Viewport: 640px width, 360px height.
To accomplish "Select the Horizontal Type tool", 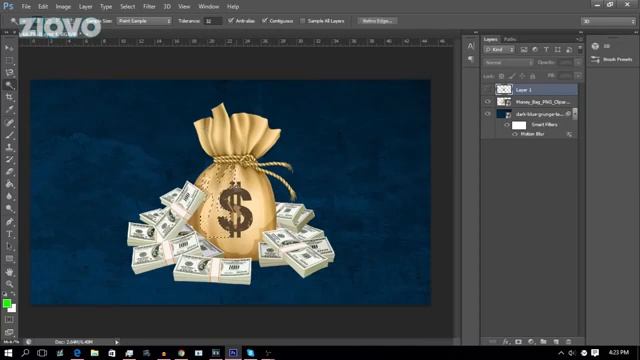I will [9, 234].
